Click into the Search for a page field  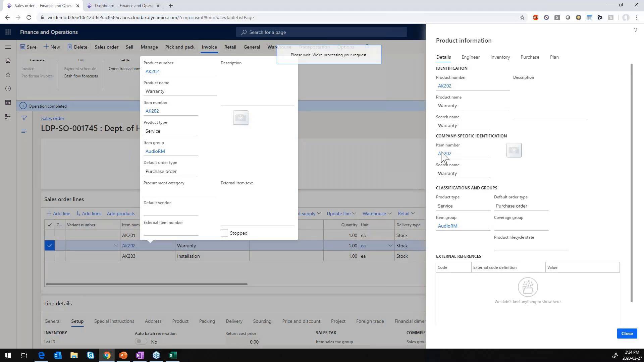tap(321, 32)
